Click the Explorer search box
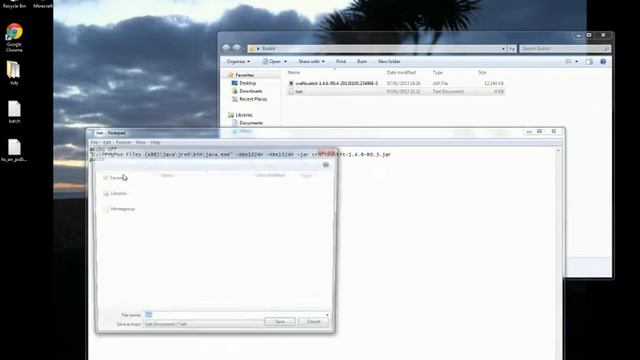This screenshot has width=640, height=360. click(x=565, y=49)
